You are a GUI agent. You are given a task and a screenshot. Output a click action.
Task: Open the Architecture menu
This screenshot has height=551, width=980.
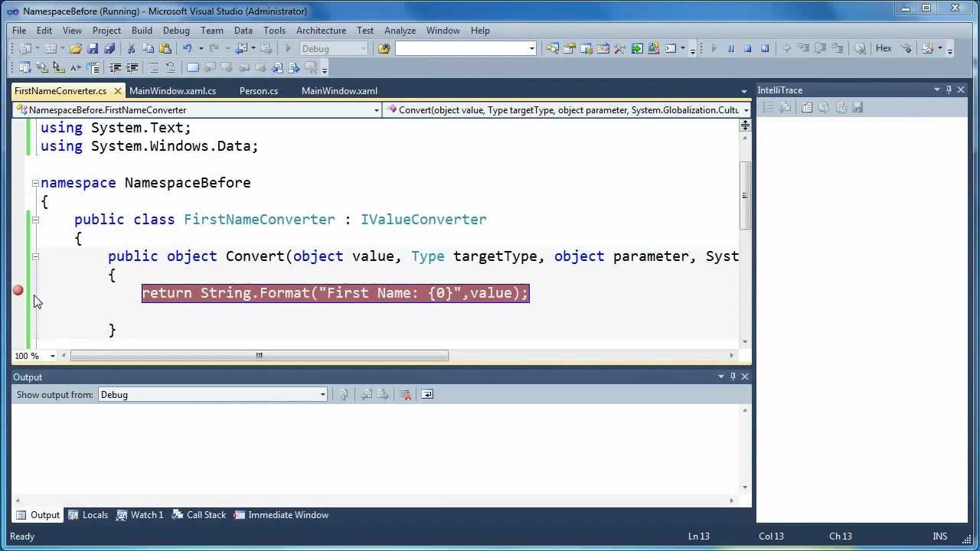tap(321, 30)
